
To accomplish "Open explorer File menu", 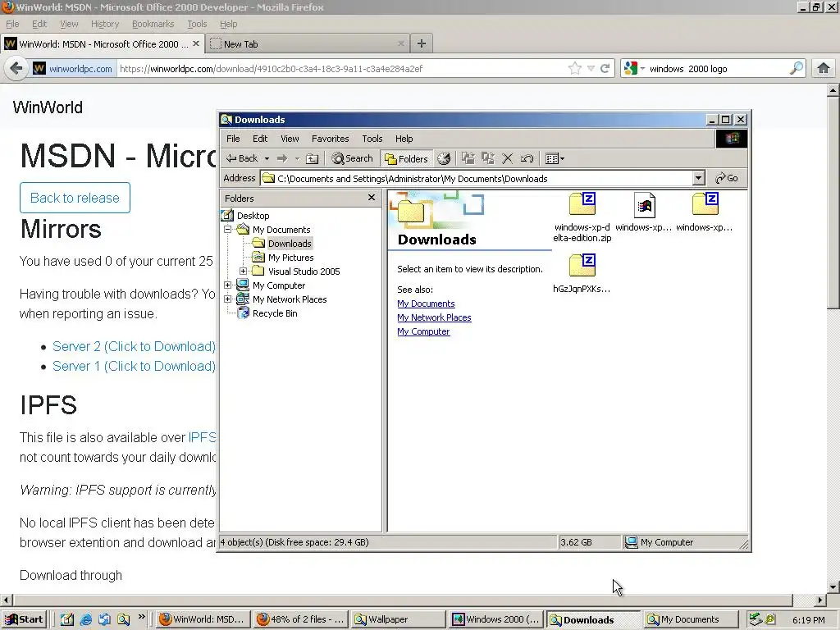I will [x=233, y=139].
